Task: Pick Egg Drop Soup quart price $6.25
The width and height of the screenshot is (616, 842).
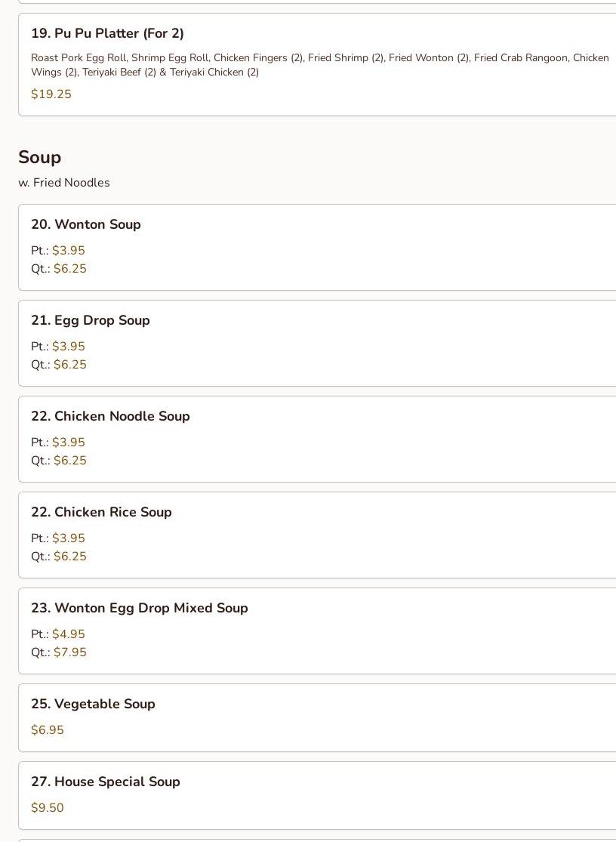Action: pyautogui.click(x=70, y=365)
